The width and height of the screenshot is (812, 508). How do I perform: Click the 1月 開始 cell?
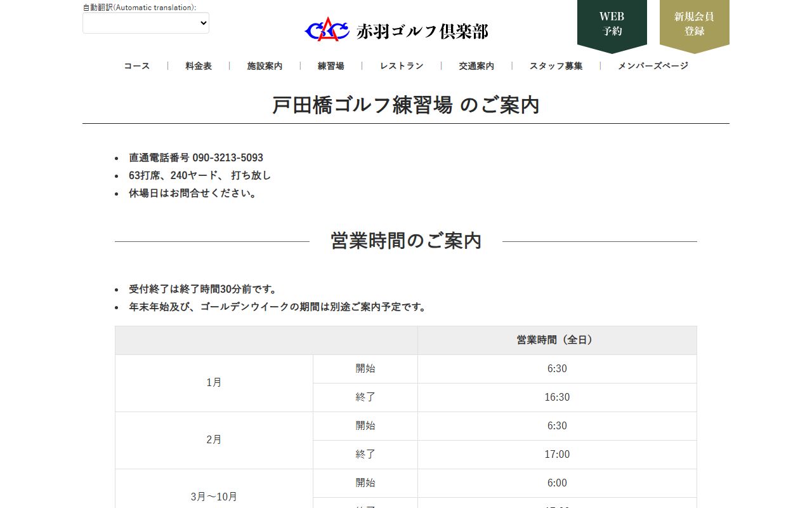(365, 369)
